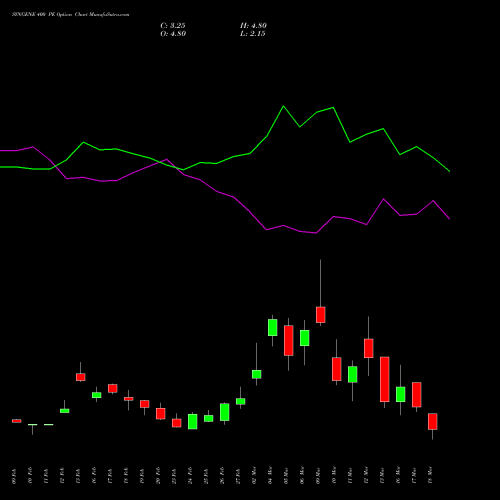Click the green candlestick above 16 Mar
This screenshot has width=500, height=500.
(x=401, y=394)
